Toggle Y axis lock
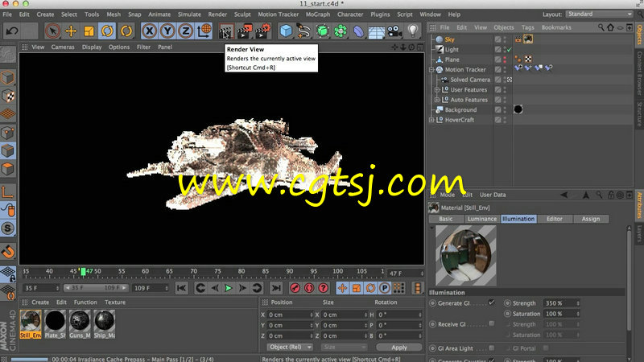This screenshot has width=644, height=362. (x=167, y=31)
